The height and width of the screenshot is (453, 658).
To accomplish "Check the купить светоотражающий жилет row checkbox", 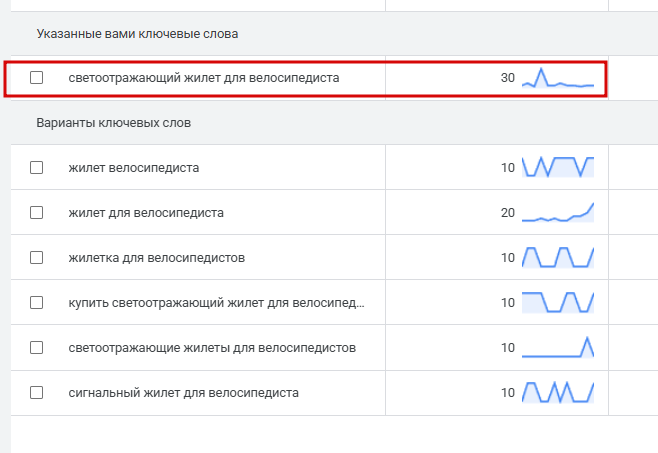I will (37, 302).
